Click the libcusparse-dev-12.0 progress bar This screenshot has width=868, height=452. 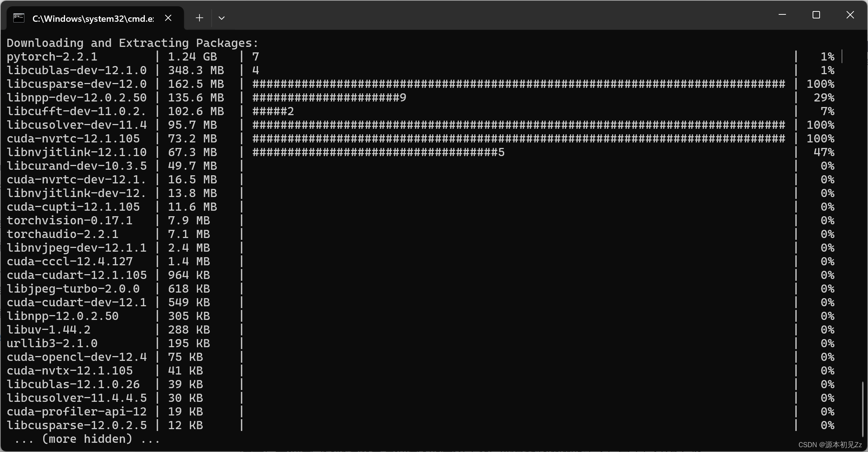[518, 84]
